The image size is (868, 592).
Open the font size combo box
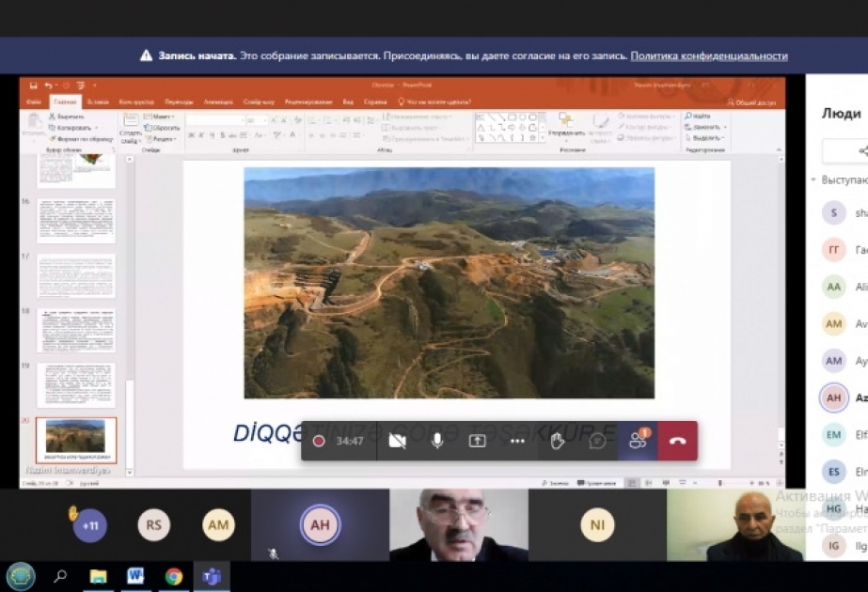pyautogui.click(x=257, y=120)
